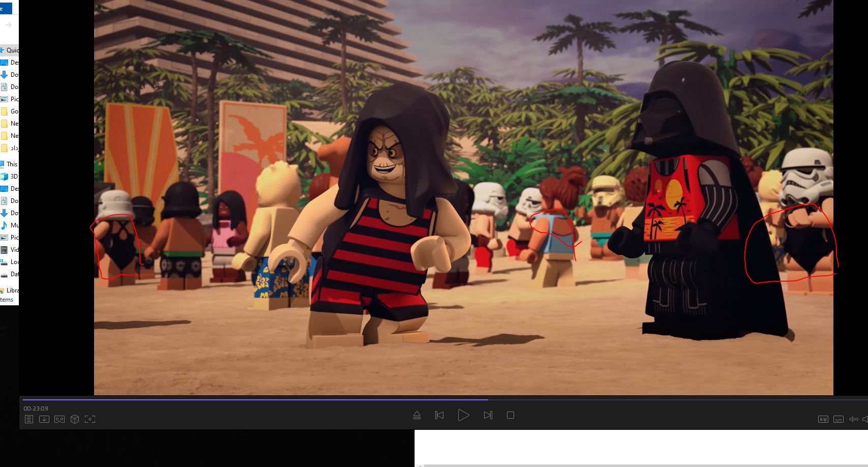Open This PC in the navigation pane
Image resolution: width=868 pixels, height=467 pixels.
click(10, 164)
